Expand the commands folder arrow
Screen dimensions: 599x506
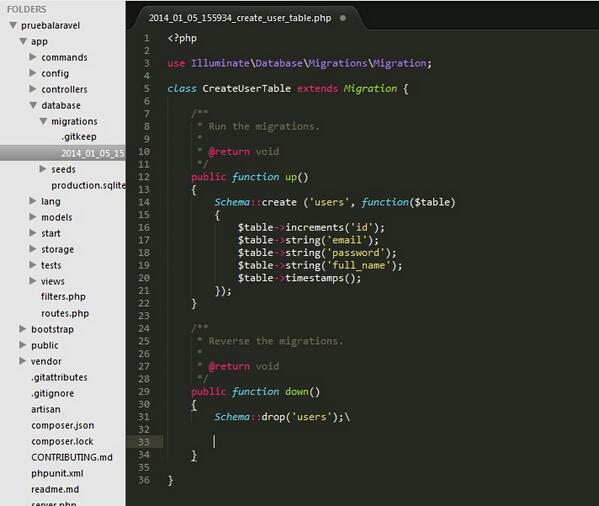[33, 57]
